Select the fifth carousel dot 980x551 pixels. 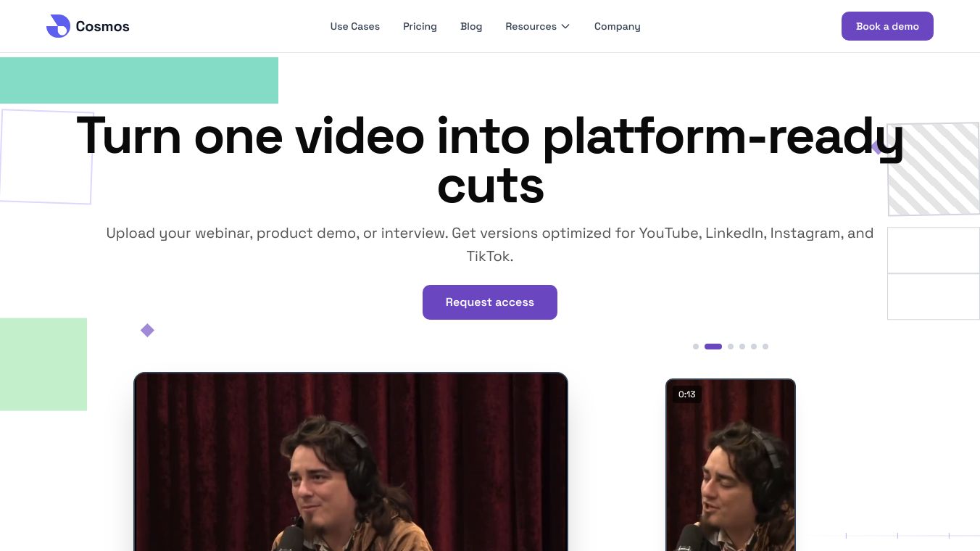[754, 347]
